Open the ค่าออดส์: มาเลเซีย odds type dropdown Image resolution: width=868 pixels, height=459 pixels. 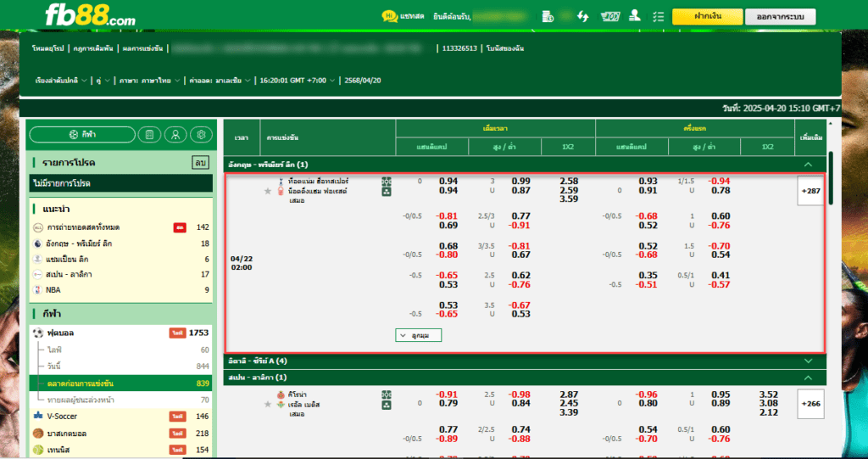tap(220, 81)
